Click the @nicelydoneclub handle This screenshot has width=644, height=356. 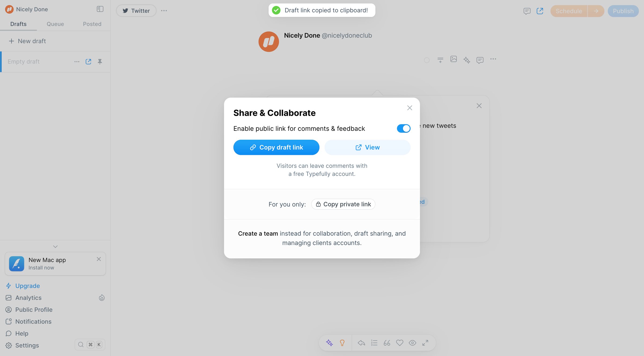(x=347, y=35)
